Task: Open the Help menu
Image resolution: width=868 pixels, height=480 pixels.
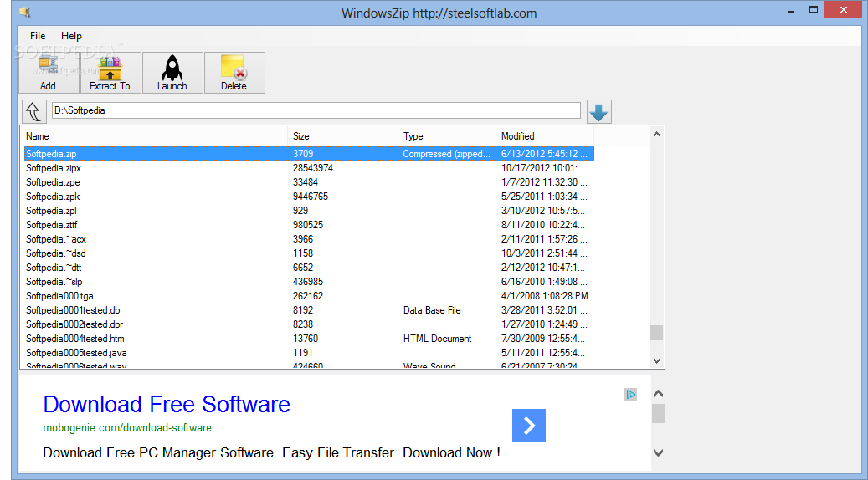Action: coord(71,36)
